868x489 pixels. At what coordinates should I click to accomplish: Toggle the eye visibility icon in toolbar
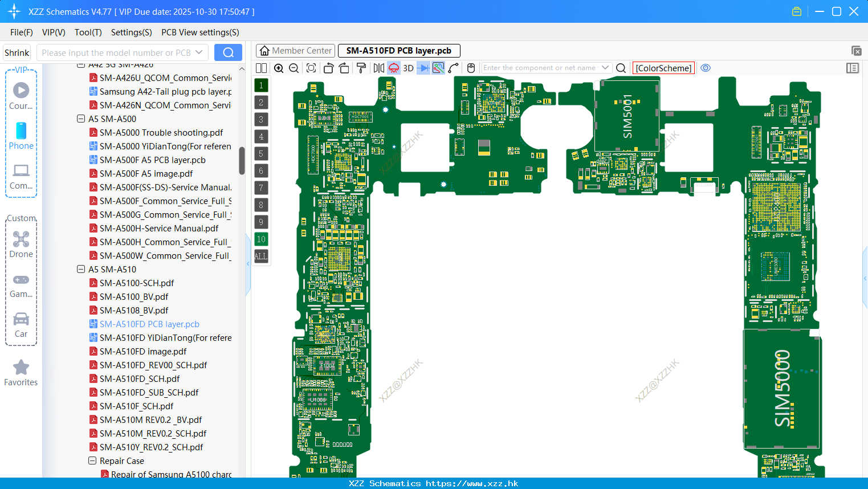pos(706,68)
